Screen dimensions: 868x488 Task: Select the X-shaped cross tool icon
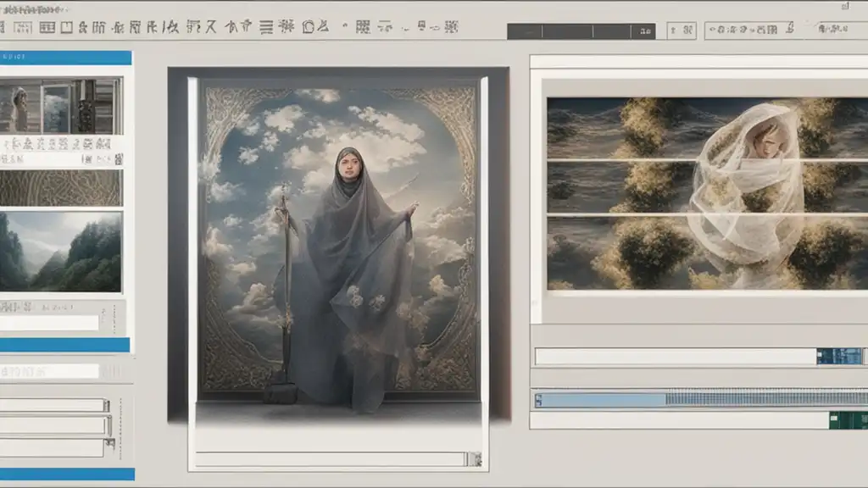click(211, 26)
